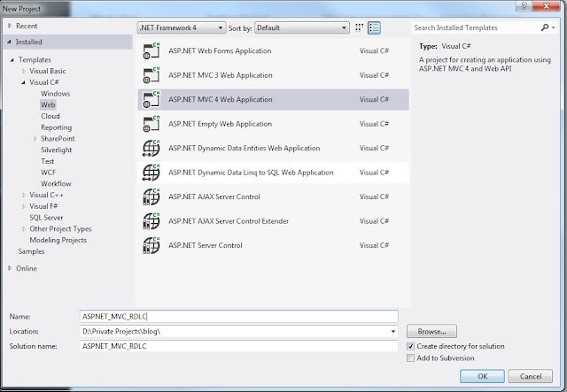Image resolution: width=567 pixels, height=392 pixels.
Task: Confirm with the OK button
Action: 482,376
